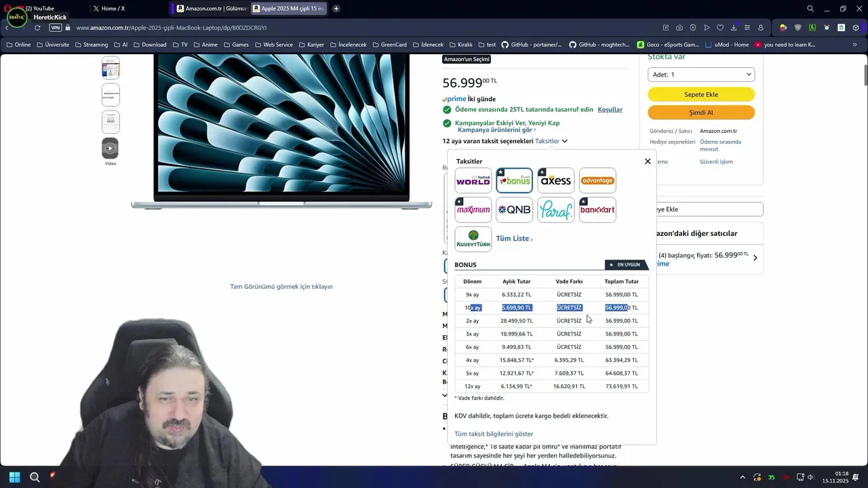
Task: Open the Koşullar link
Action: (x=610, y=109)
